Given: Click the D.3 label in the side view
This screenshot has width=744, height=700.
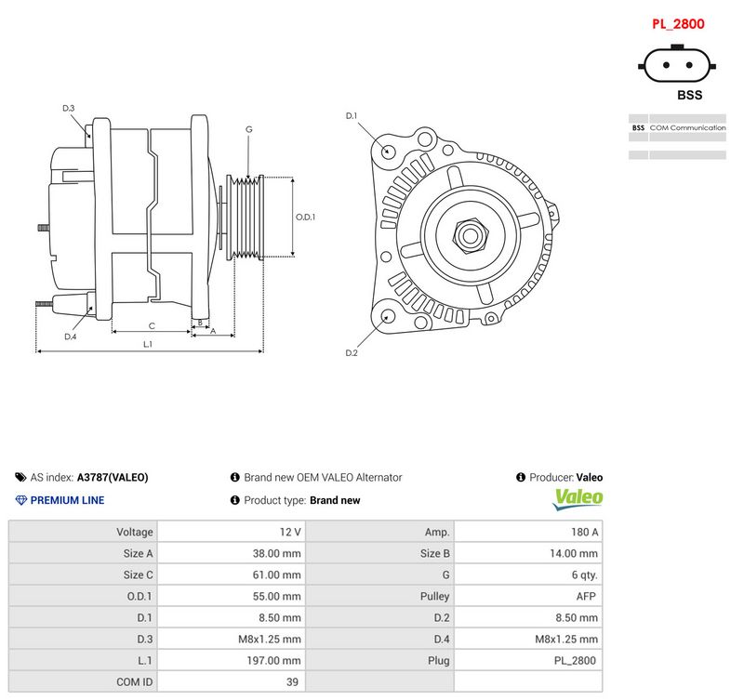Looking at the screenshot, I should click(x=68, y=108).
